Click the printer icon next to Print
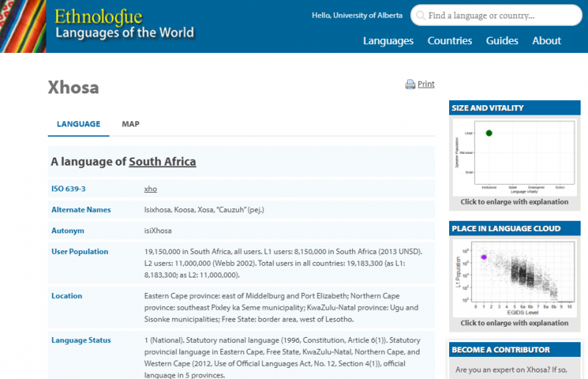 410,84
